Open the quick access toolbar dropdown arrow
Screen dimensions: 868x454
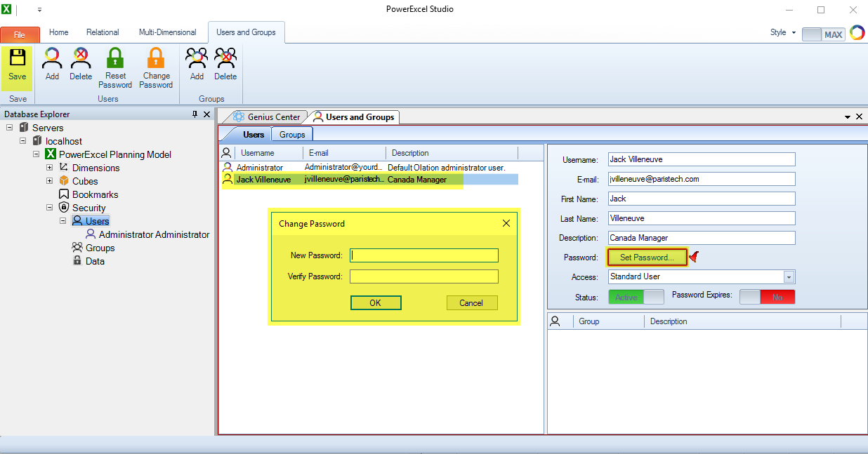tap(39, 10)
